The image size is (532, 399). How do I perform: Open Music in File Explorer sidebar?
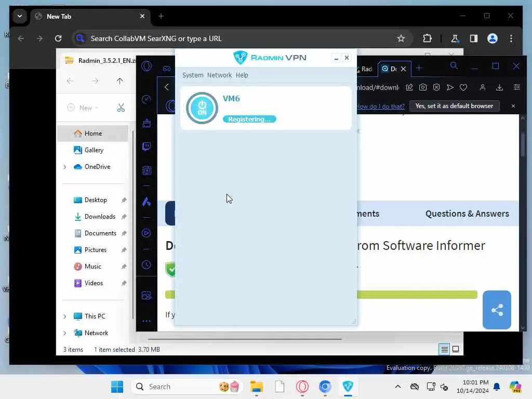(x=92, y=267)
